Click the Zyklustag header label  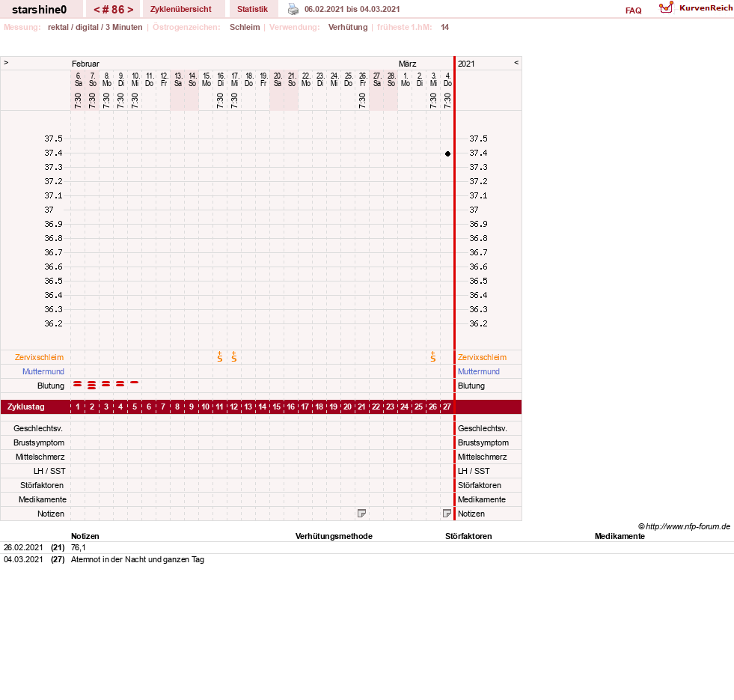click(25, 407)
